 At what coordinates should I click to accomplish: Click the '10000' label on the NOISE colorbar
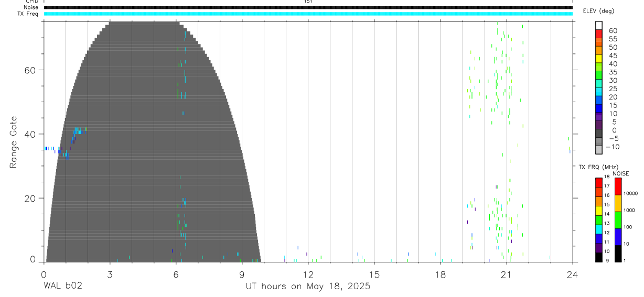click(630, 194)
